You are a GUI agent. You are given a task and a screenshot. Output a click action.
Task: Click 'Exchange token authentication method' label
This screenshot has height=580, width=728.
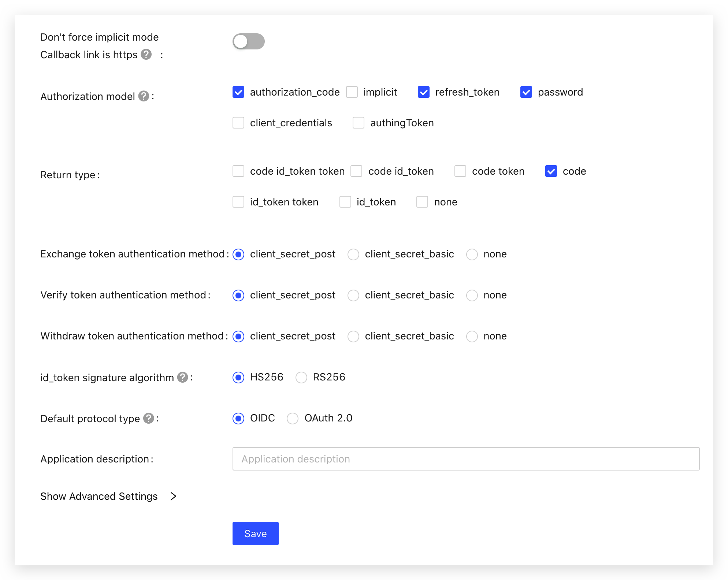coord(133,254)
